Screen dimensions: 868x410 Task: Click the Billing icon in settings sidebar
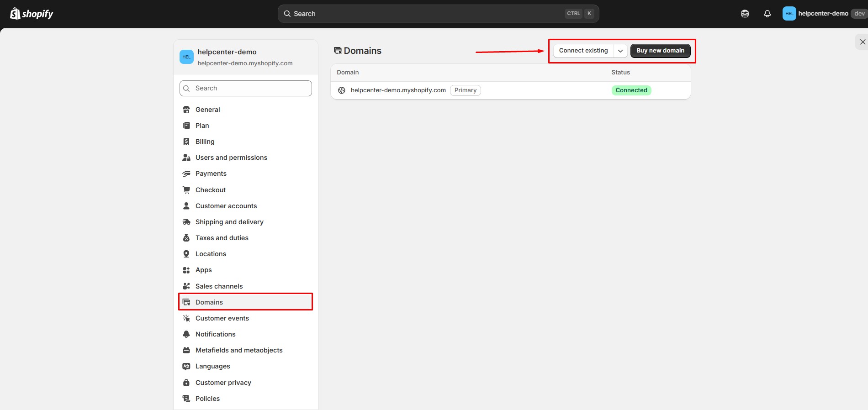click(x=186, y=142)
